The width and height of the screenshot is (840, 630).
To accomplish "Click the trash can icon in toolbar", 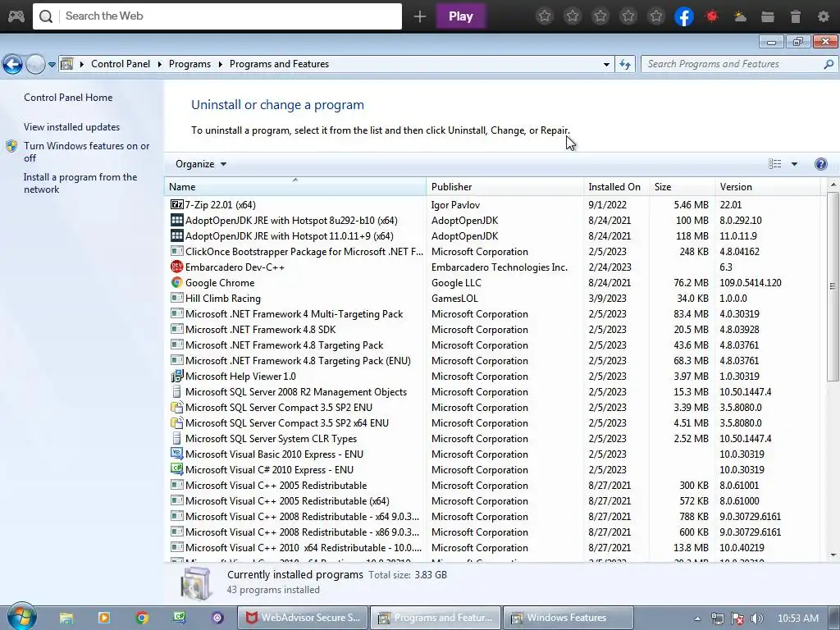I will coord(796,16).
